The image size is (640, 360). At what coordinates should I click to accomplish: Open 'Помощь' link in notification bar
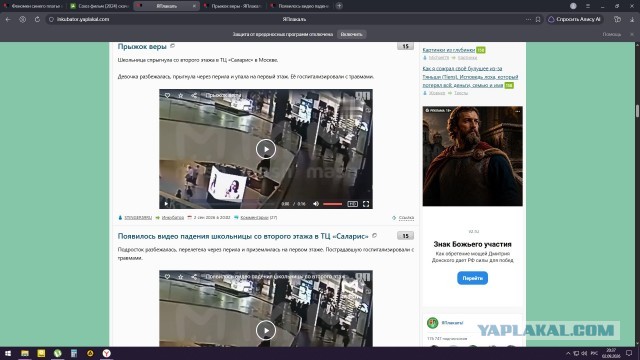tap(611, 34)
